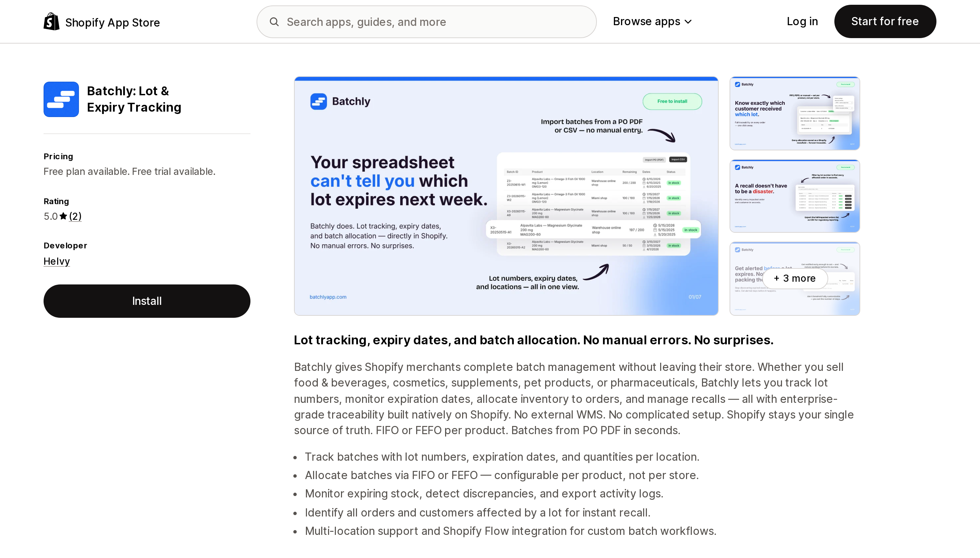Click the Shopify bag logo icon
This screenshot has height=558, width=980.
[51, 21]
